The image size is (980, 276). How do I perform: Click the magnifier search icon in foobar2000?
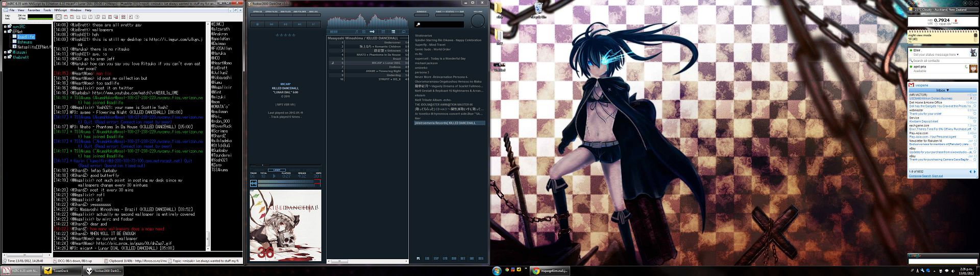pos(418,24)
